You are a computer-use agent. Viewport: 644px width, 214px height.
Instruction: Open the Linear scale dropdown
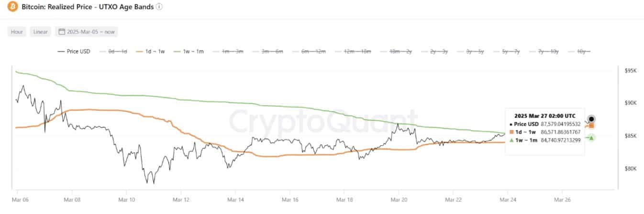40,32
